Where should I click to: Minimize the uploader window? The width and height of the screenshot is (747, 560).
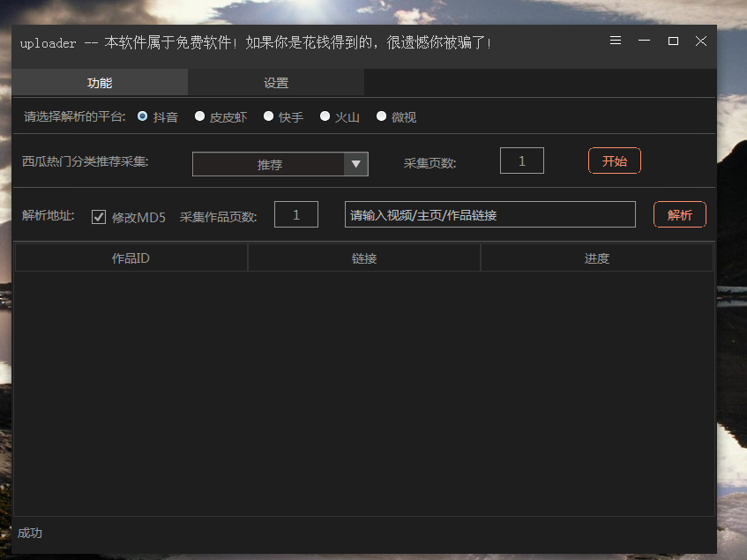pyautogui.click(x=644, y=41)
